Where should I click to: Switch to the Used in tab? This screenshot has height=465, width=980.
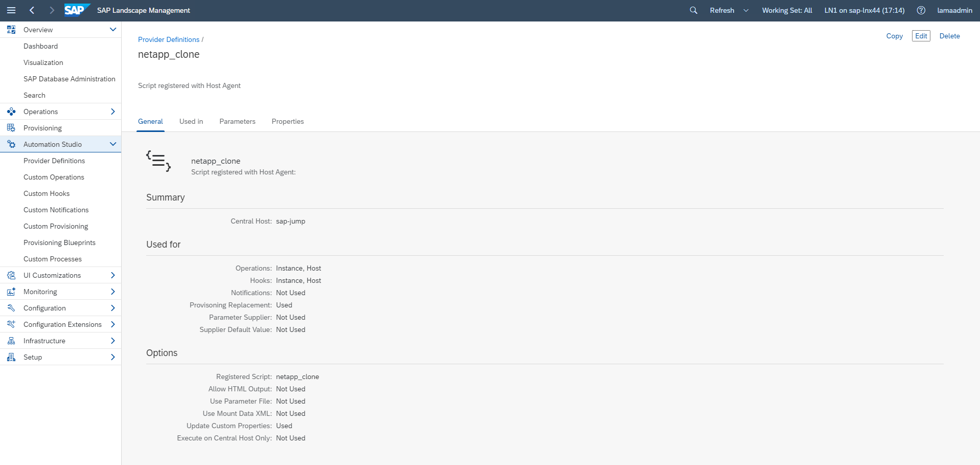[x=191, y=121]
